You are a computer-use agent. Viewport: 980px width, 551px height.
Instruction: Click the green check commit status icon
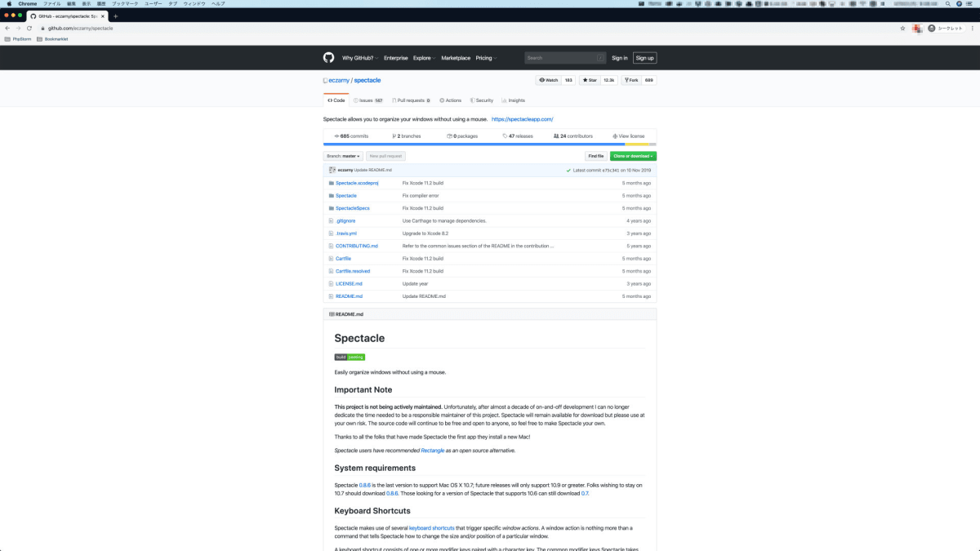pyautogui.click(x=568, y=170)
